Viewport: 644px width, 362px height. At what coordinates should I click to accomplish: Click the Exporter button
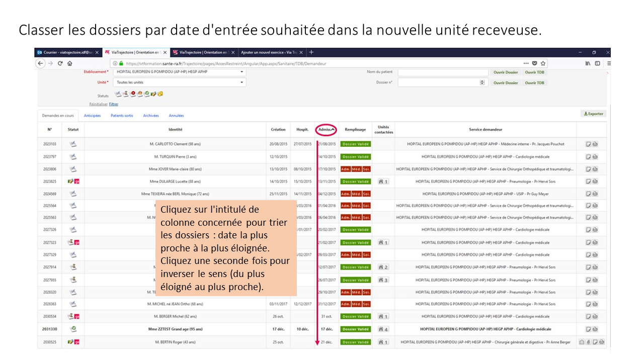pos(593,114)
